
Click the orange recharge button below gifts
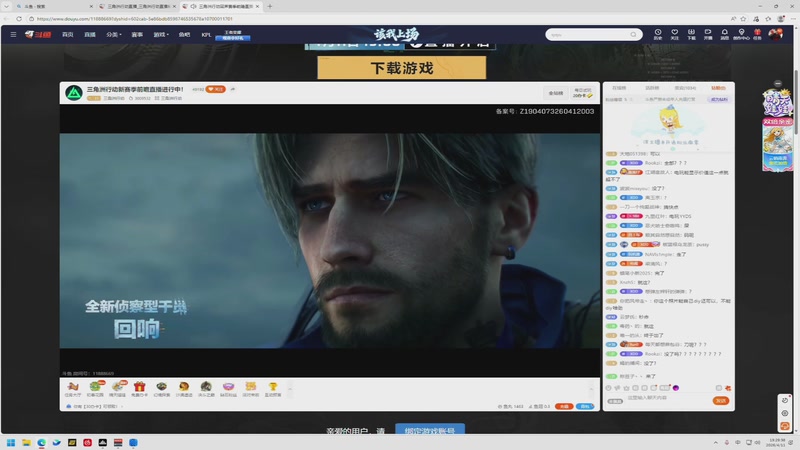click(x=564, y=406)
